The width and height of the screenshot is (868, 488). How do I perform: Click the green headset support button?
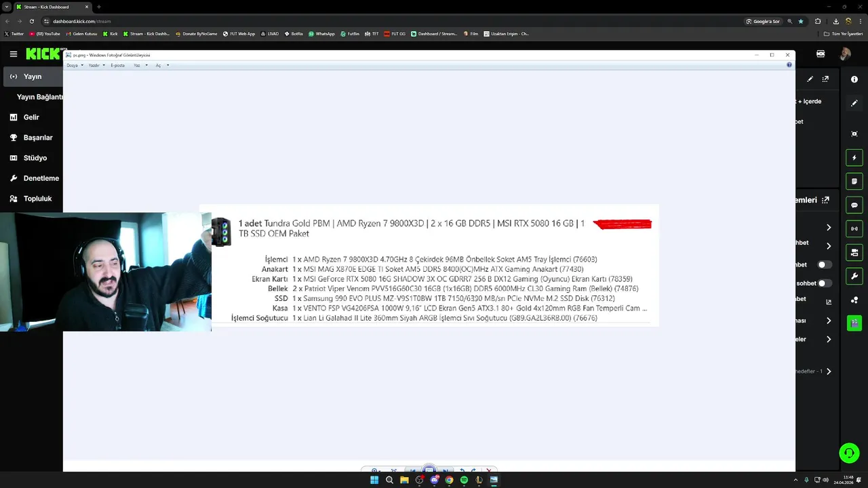pos(849,453)
